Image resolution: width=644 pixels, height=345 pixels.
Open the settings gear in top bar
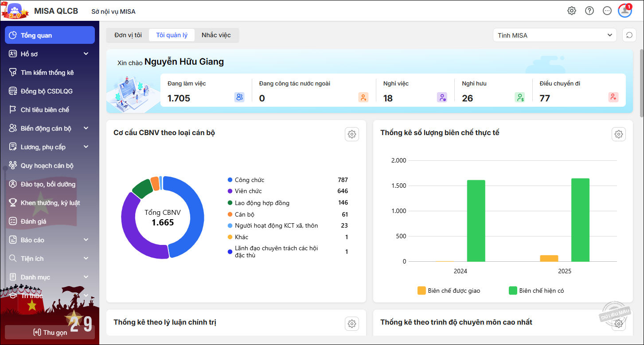coord(572,11)
